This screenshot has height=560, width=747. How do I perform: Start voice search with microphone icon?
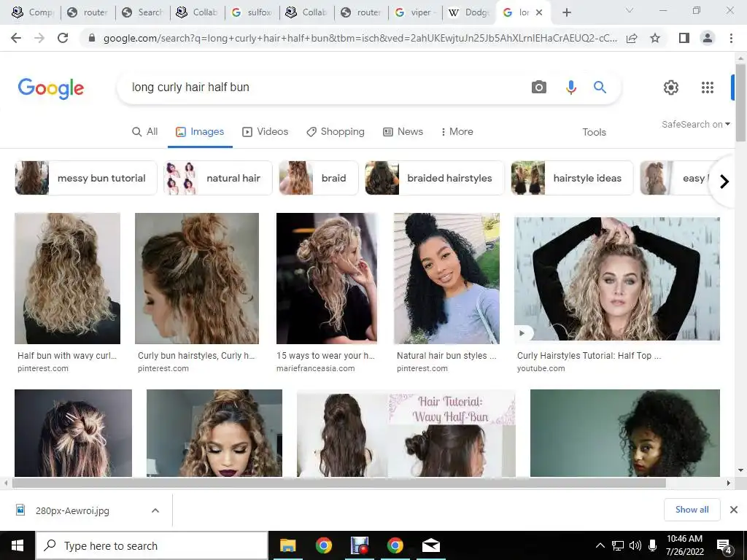click(x=570, y=87)
